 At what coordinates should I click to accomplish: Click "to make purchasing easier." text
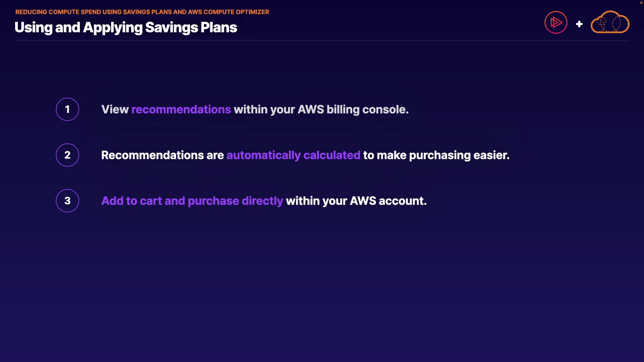(x=436, y=155)
